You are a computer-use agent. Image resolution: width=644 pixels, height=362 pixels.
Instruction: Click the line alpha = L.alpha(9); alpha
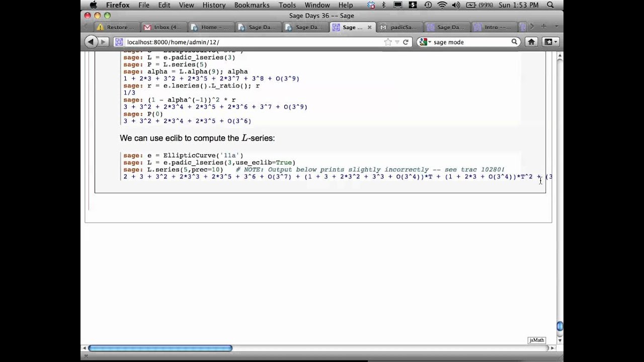[x=185, y=71]
